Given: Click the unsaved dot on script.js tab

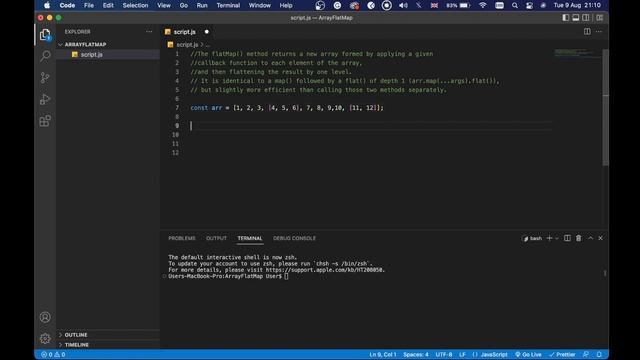Looking at the screenshot, I should coord(207,32).
